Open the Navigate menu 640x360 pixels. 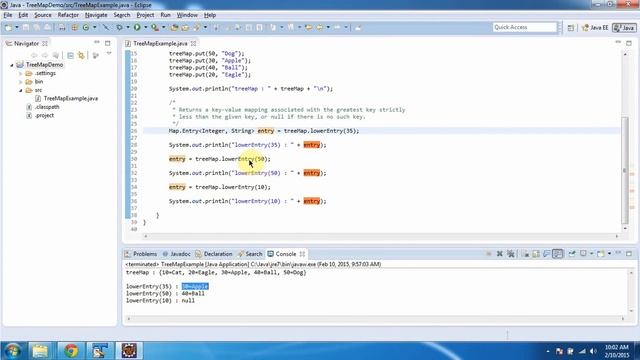(96, 15)
